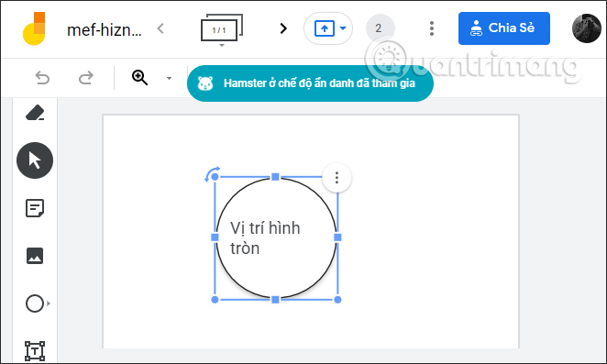Screen dimensions: 607x364
Task: Expand the frame bar caret below the 1/1 thumbnail
Action: (222, 45)
